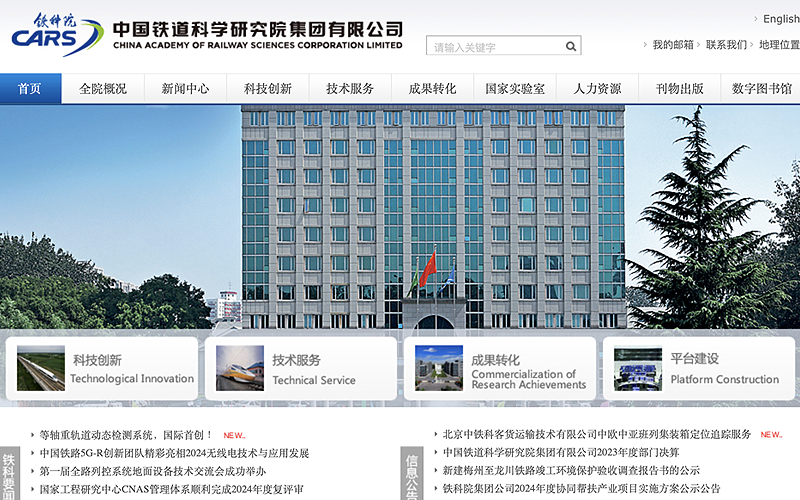Open news 国家工程研究中心CNAS管理体系 article

pyautogui.click(x=171, y=489)
